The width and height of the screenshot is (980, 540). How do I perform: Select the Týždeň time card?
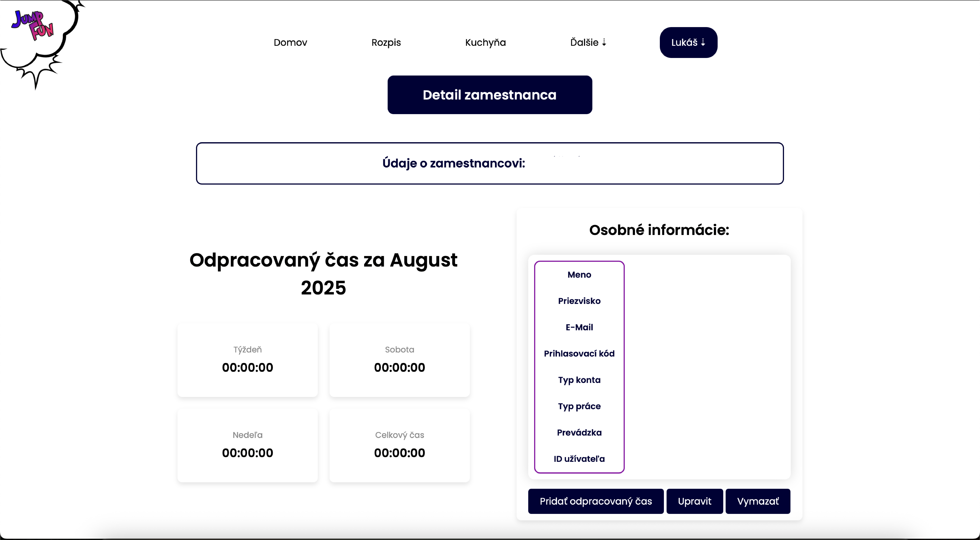[x=248, y=360]
